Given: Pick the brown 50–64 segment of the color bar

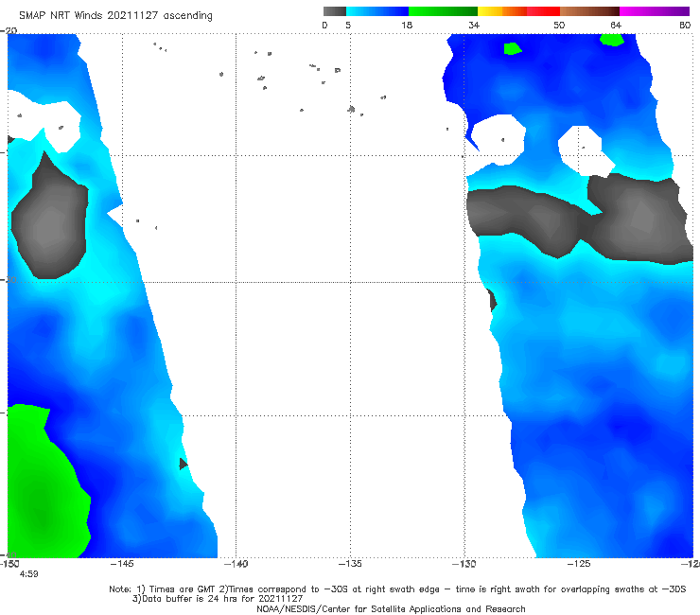Looking at the screenshot, I should [589, 11].
